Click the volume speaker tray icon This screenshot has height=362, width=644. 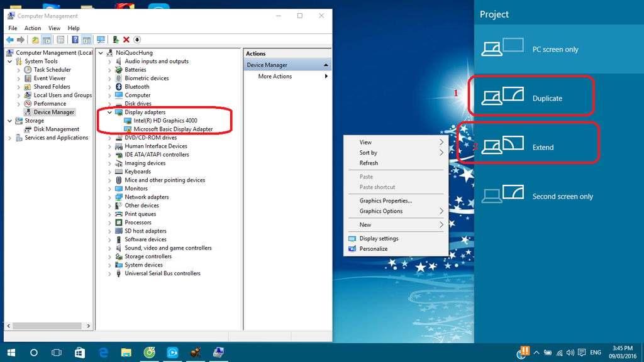(570, 353)
